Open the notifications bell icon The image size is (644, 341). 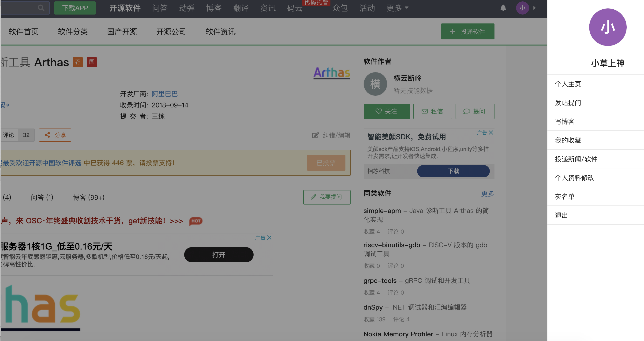tap(503, 8)
